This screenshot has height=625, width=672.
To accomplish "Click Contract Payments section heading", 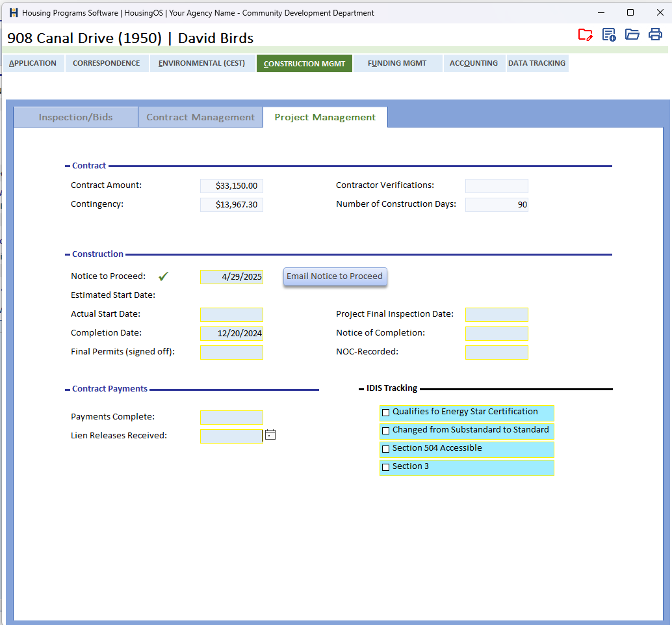I will click(x=110, y=389).
